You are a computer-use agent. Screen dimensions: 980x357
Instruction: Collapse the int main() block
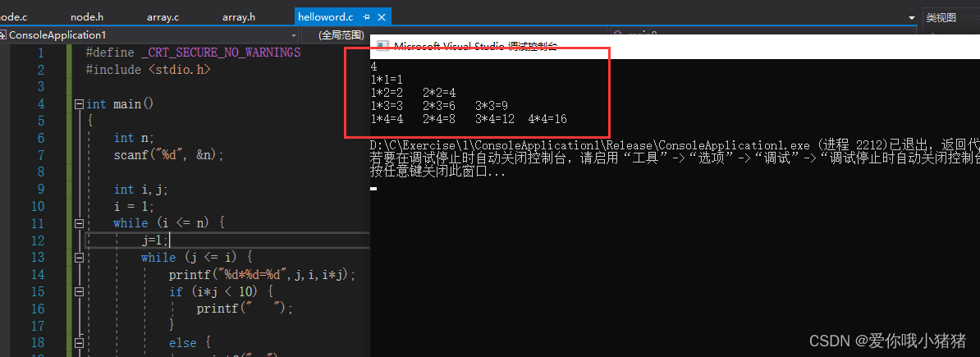pos(79,103)
